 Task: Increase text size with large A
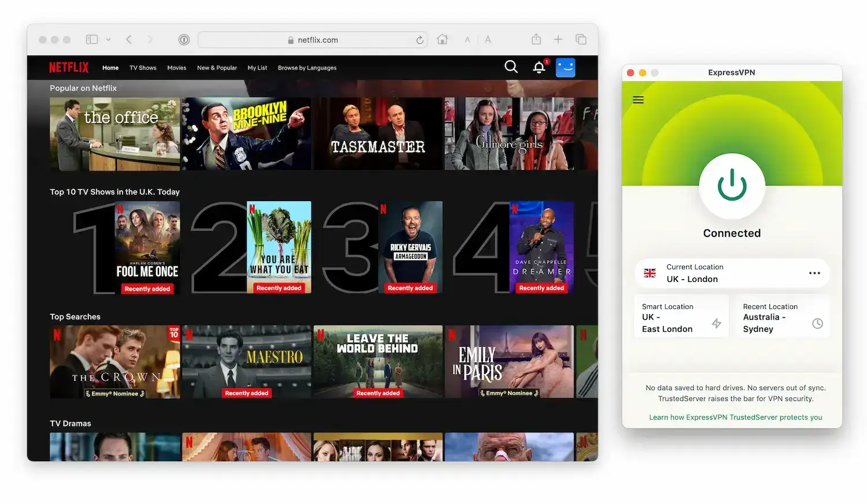pos(488,39)
